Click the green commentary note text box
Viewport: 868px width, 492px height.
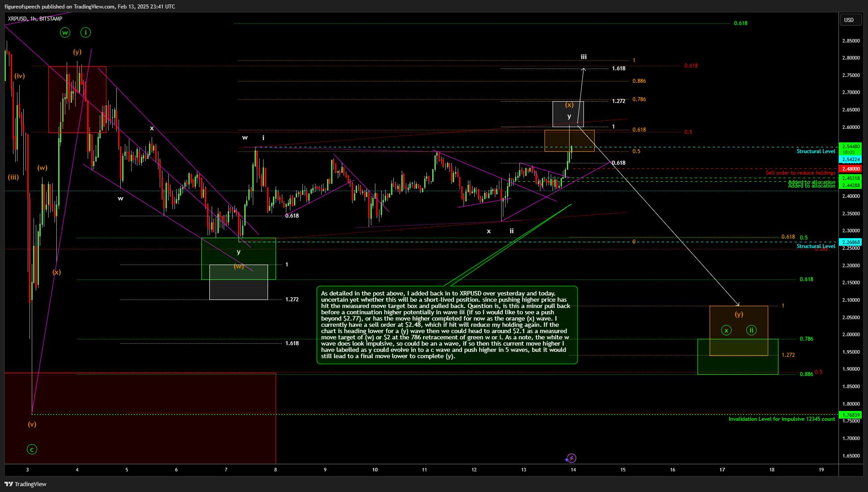[447, 325]
